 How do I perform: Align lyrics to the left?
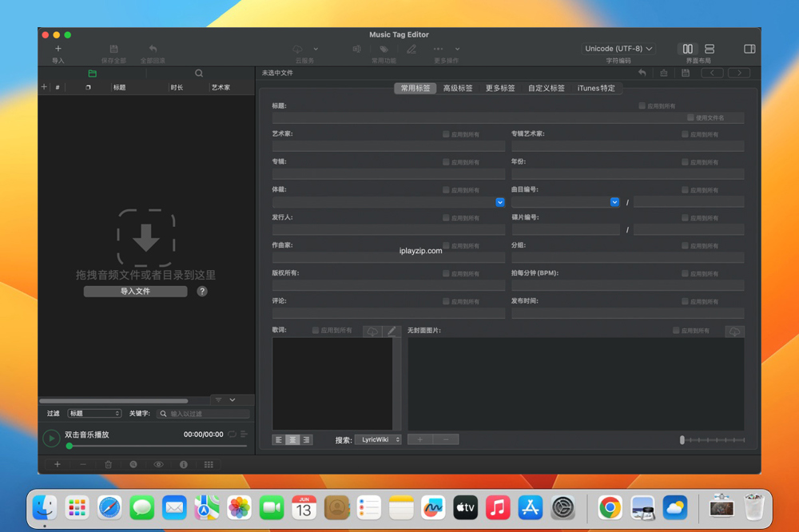point(279,440)
